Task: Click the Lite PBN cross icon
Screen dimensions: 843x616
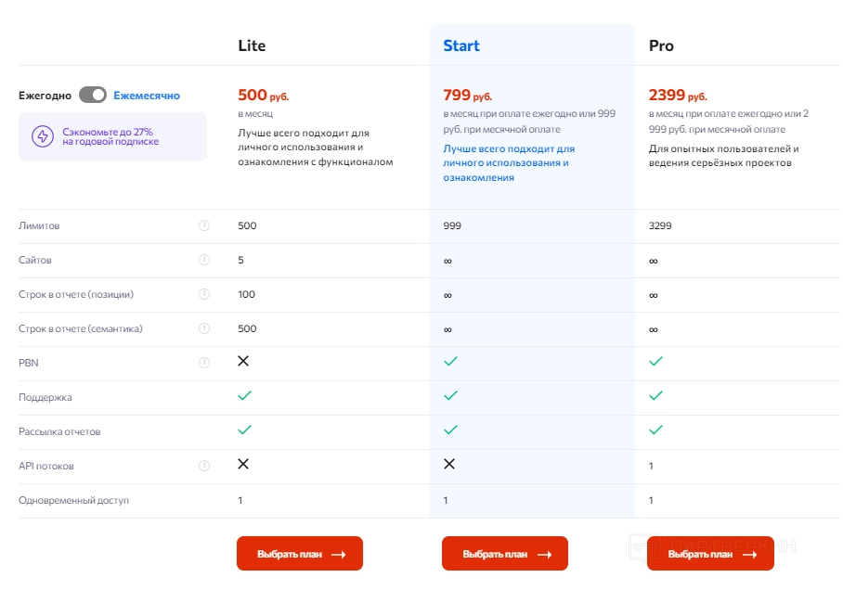Action: click(243, 361)
